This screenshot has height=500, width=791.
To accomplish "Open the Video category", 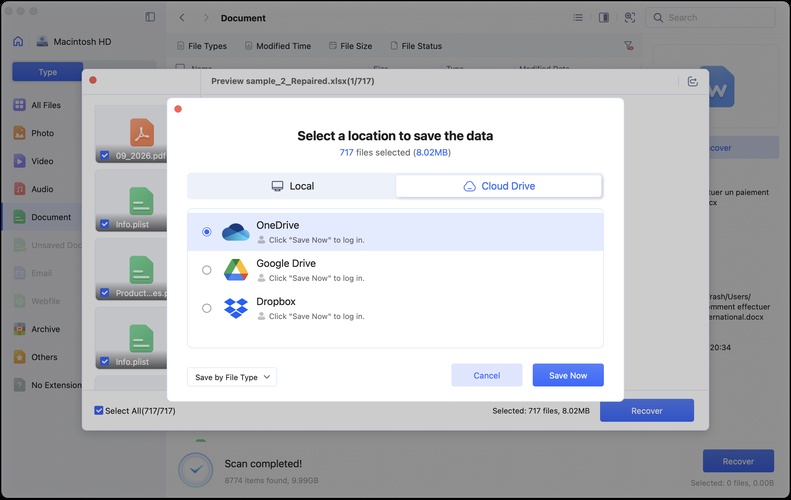I will (x=41, y=161).
